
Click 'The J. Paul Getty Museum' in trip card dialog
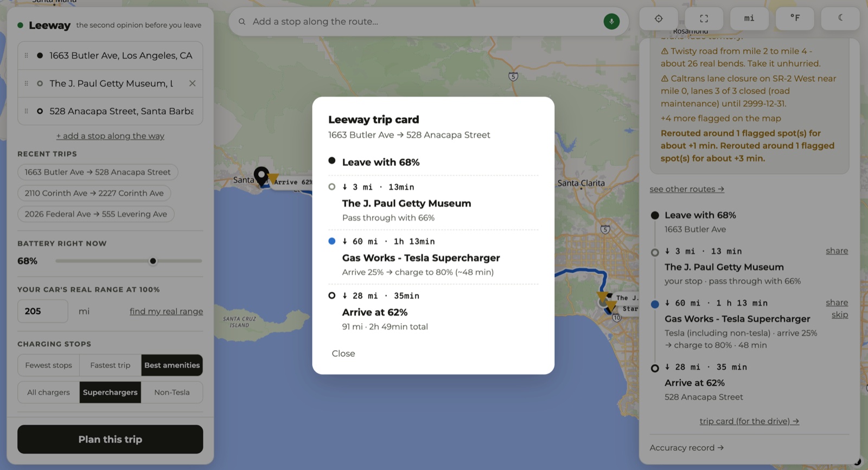[406, 203]
